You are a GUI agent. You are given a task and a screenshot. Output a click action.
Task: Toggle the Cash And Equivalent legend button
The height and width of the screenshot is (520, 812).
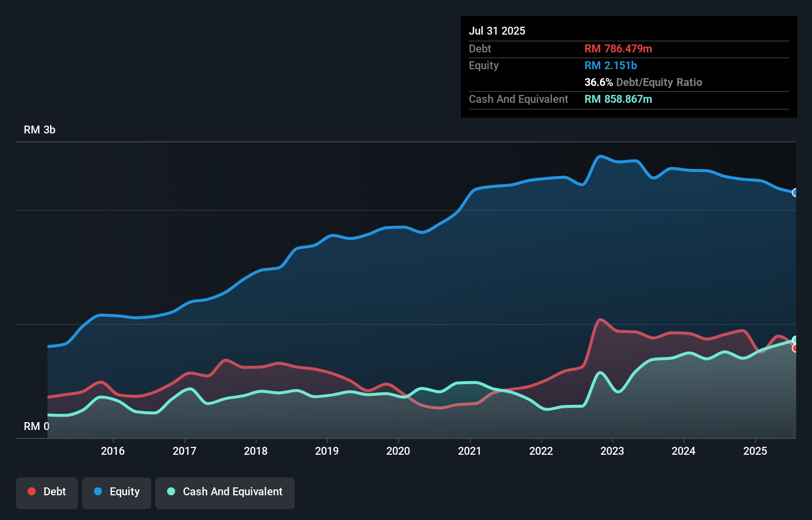(x=225, y=493)
